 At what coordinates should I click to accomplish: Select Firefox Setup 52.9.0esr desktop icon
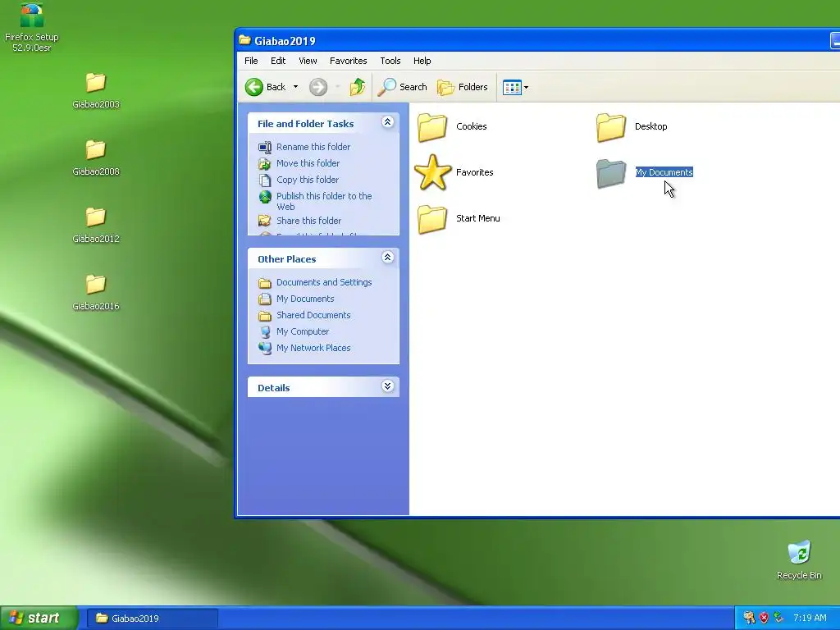pyautogui.click(x=32, y=27)
